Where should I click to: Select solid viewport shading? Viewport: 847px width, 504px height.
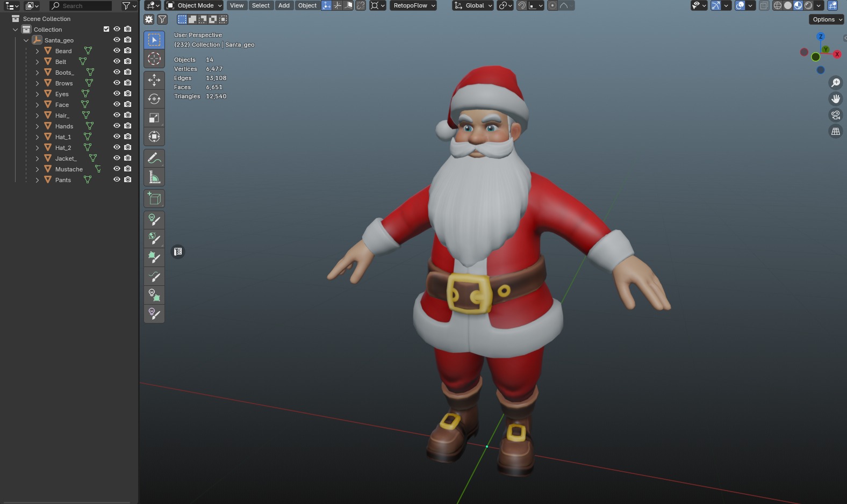pyautogui.click(x=788, y=5)
